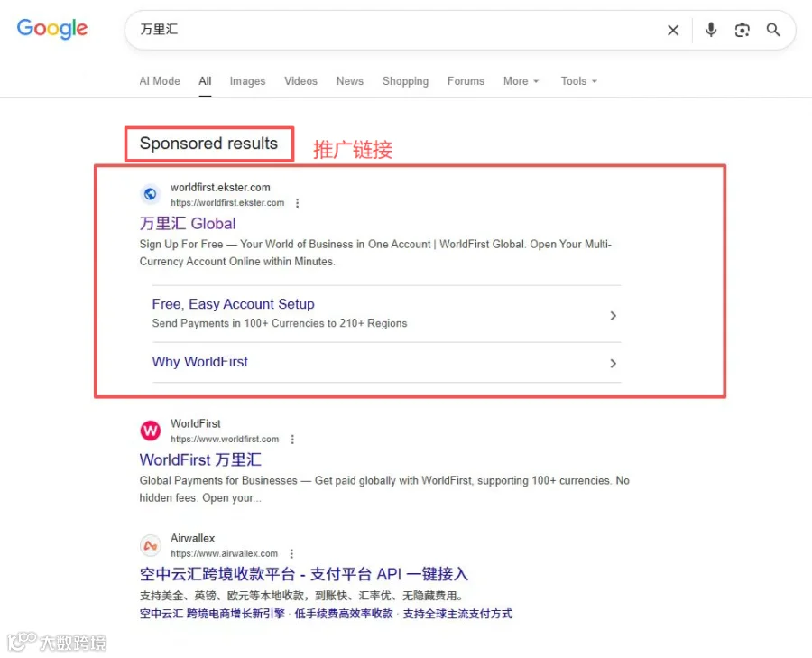Switch to the Shopping tab
Screen dimensions: 812x658
[405, 81]
